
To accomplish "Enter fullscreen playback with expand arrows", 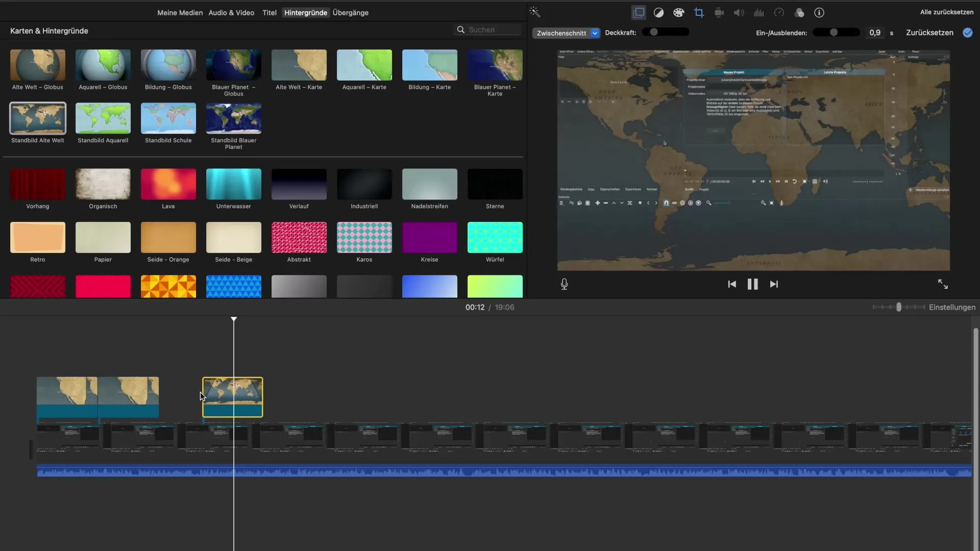I will (x=943, y=284).
